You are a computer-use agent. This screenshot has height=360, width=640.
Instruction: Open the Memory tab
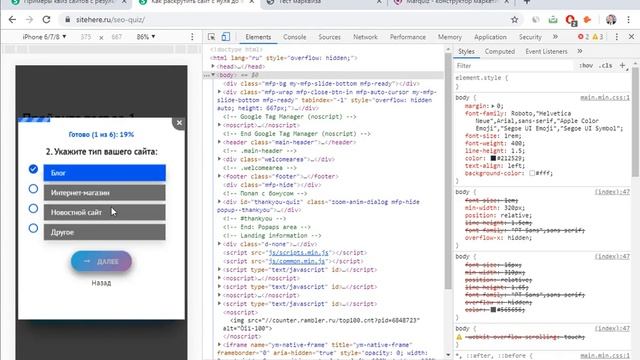450,37
